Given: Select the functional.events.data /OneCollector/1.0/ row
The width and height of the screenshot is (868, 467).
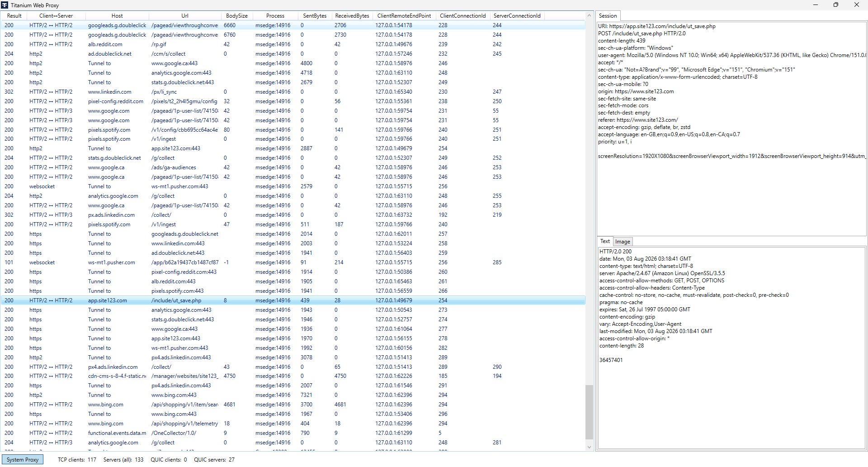Looking at the screenshot, I should (x=293, y=433).
